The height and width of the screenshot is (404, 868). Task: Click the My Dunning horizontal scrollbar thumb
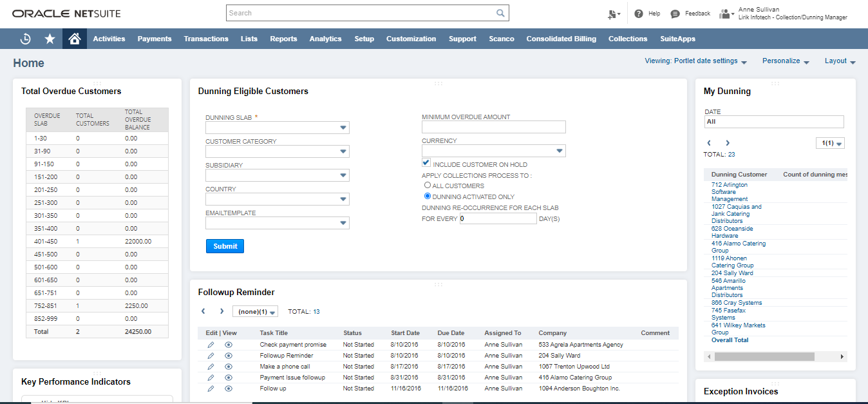[x=764, y=356]
